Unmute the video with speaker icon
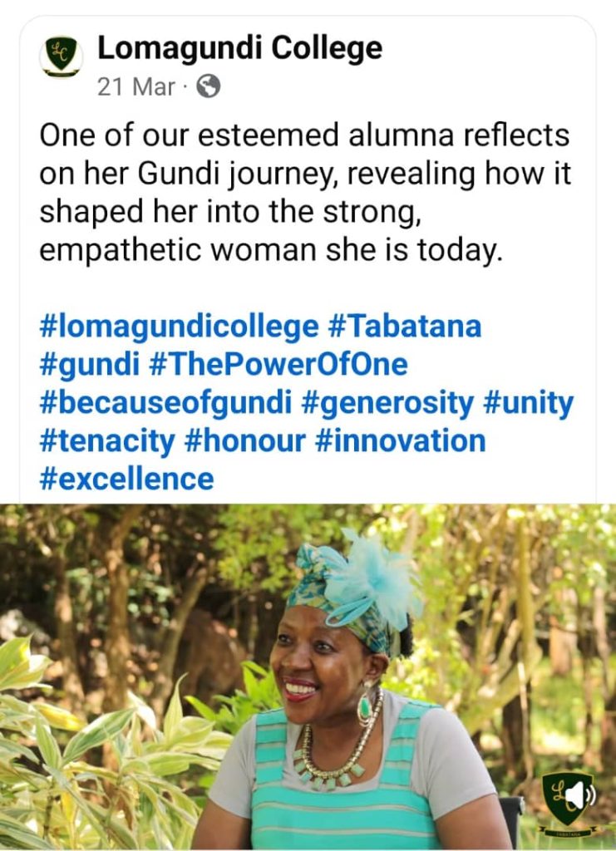Screen dimensions: 616x851 [x=579, y=795]
